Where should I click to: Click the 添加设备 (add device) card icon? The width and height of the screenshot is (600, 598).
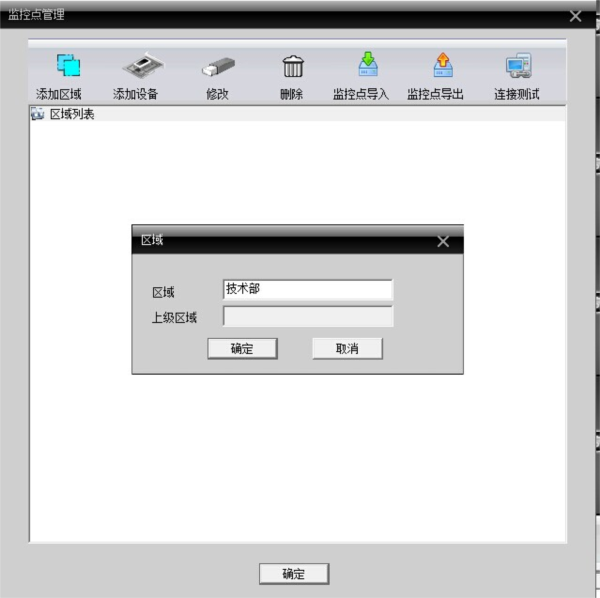pyautogui.click(x=143, y=67)
